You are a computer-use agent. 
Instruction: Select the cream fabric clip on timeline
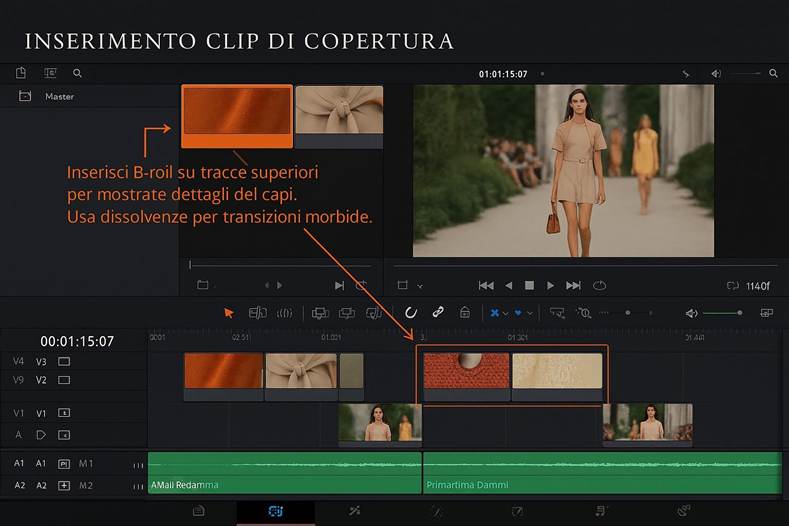click(557, 376)
